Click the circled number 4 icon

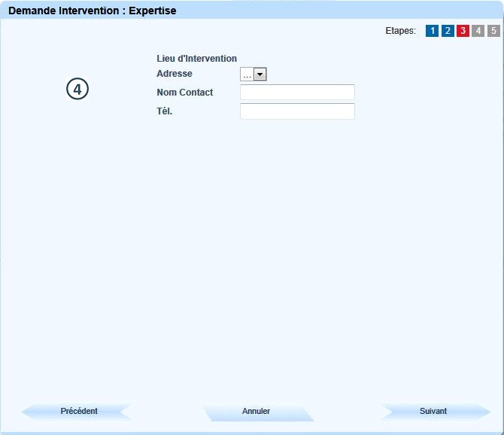point(77,89)
